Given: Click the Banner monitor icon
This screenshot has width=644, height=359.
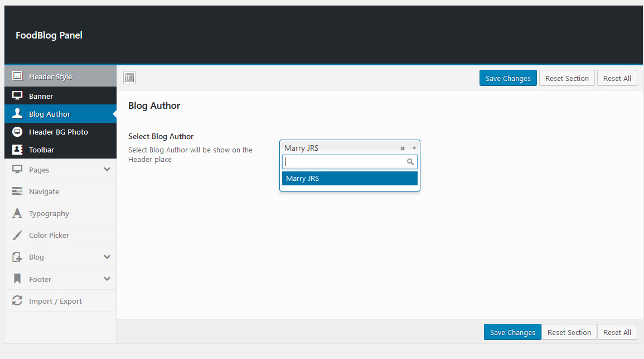Looking at the screenshot, I should tap(17, 95).
